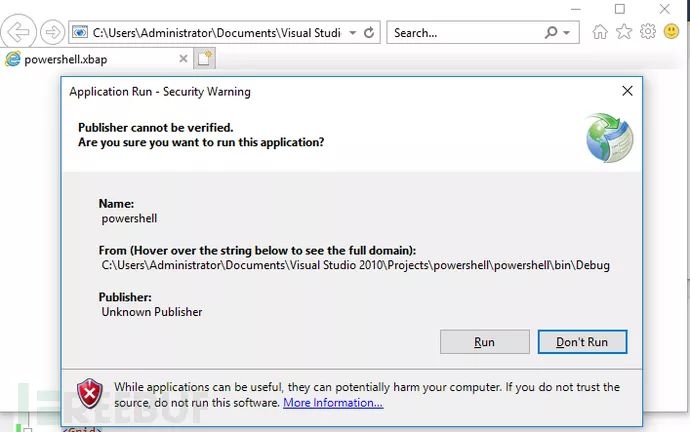
Task: Click the magnifier search icon
Action: (551, 32)
